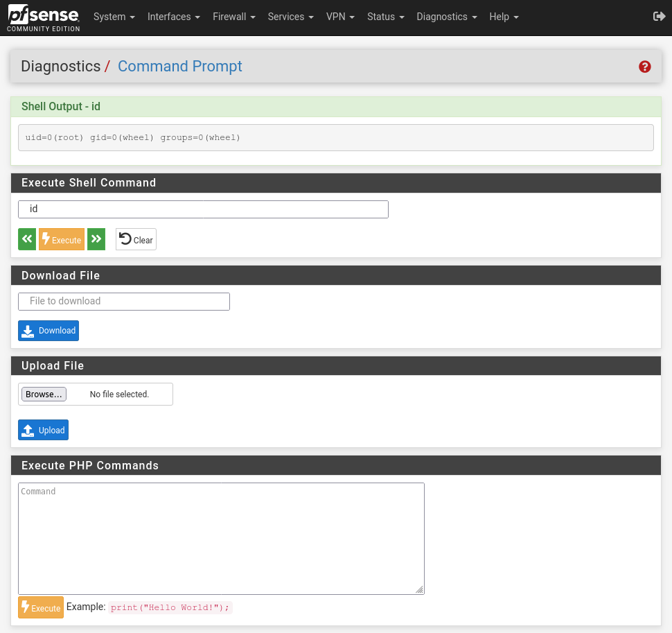This screenshot has height=633, width=672.
Task: Click inside the PHP Command textarea
Action: click(x=221, y=538)
